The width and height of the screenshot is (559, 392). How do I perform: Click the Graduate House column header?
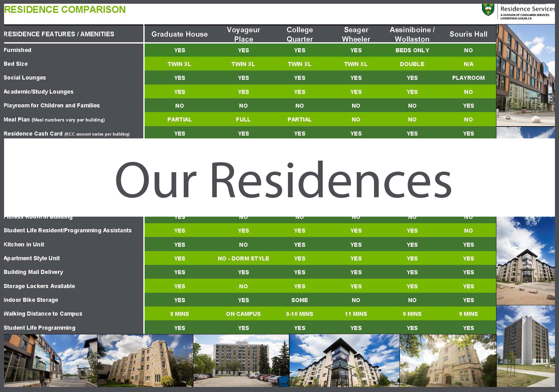click(x=179, y=34)
